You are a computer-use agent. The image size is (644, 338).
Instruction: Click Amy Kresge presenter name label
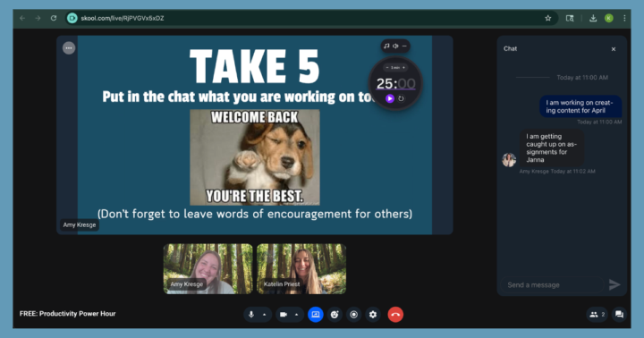80,224
